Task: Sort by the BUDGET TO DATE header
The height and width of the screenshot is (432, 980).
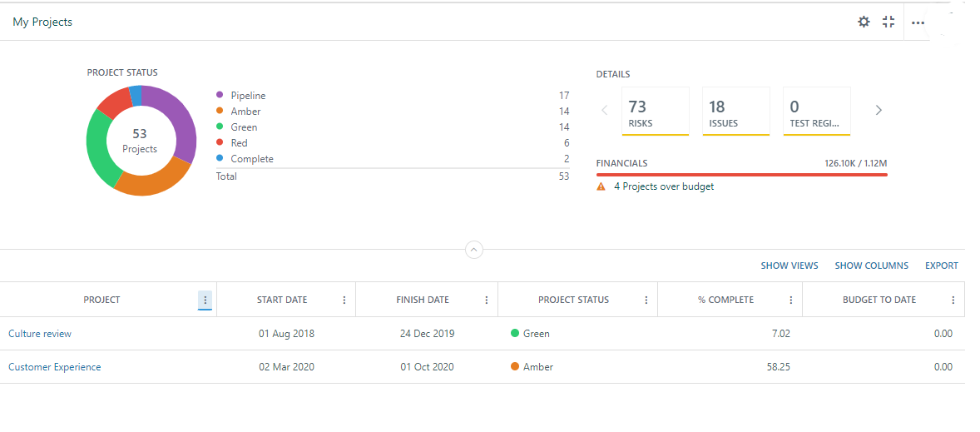Action: (x=879, y=300)
